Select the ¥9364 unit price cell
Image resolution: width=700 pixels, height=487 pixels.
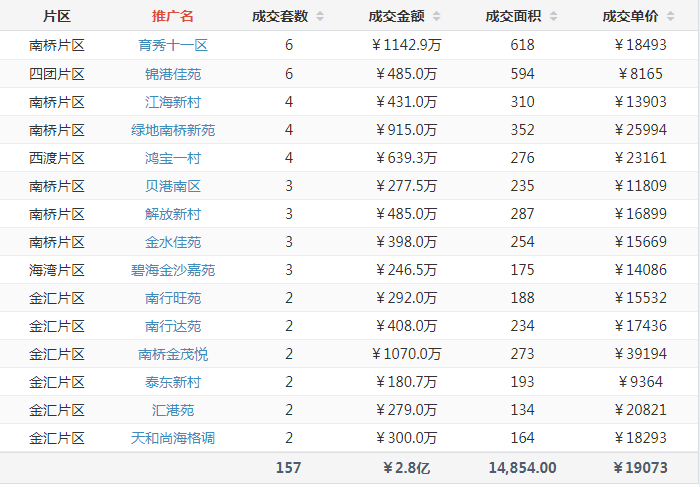640,382
